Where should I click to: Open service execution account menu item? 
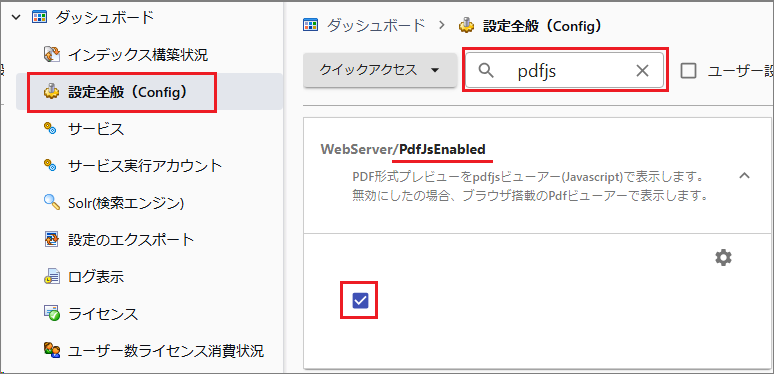(145, 166)
